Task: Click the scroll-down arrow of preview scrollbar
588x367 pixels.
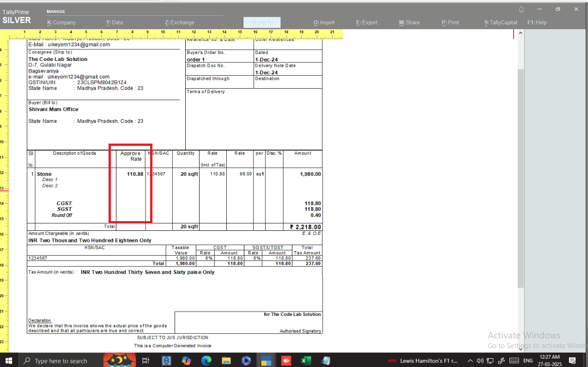Action: tap(521, 349)
